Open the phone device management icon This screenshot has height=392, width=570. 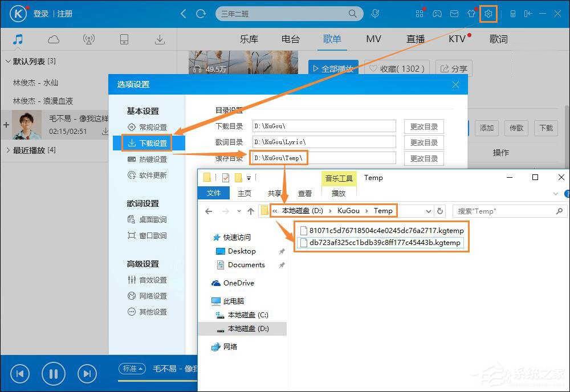pos(125,39)
